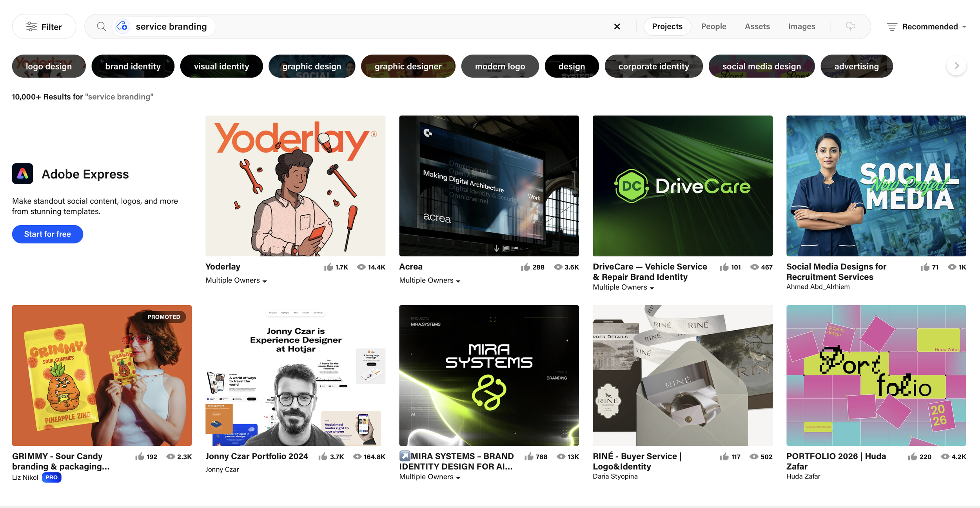
Task: Select the social media design tag
Action: 761,66
